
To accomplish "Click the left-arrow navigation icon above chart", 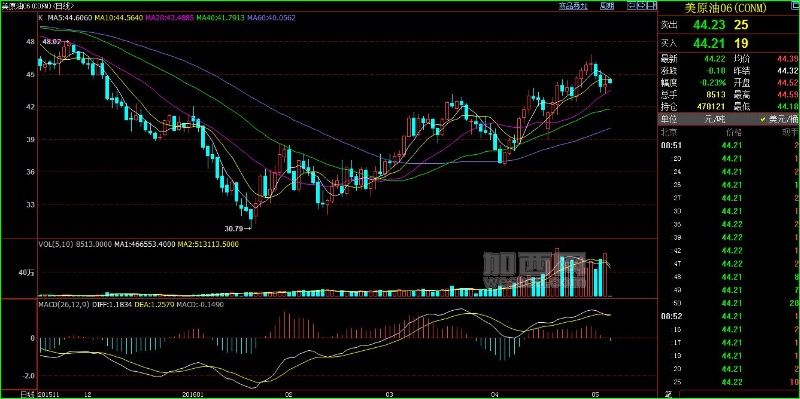I will tap(632, 6).
